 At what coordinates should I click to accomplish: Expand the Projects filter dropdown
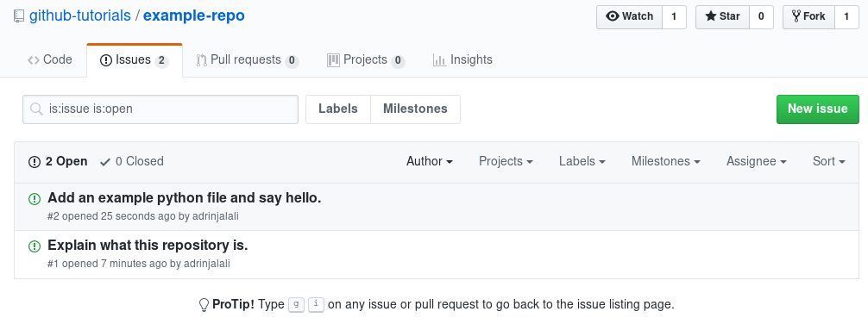point(506,161)
